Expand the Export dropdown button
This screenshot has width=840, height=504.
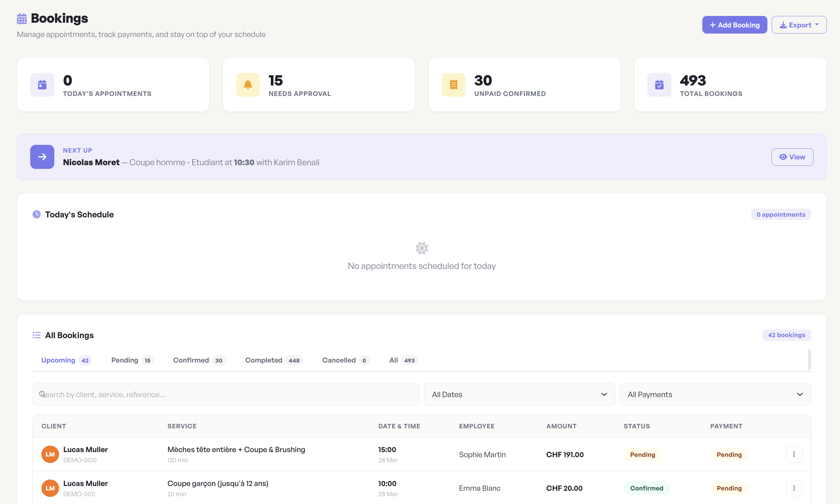799,25
